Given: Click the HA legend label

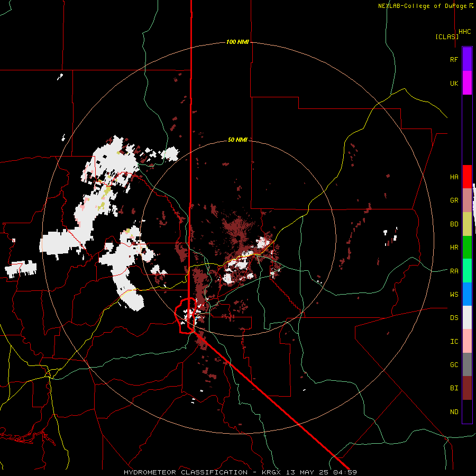Looking at the screenshot, I should tap(454, 177).
